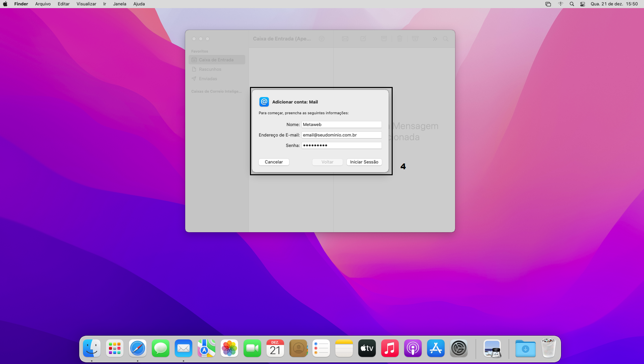This screenshot has height=364, width=644.
Task: Expand the Downloads folder stack
Action: click(x=525, y=348)
